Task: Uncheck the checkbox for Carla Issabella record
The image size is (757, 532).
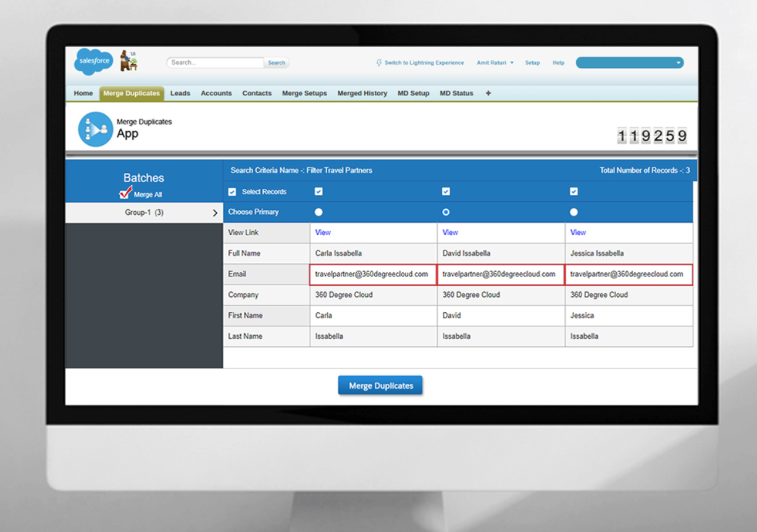Action: tap(319, 192)
